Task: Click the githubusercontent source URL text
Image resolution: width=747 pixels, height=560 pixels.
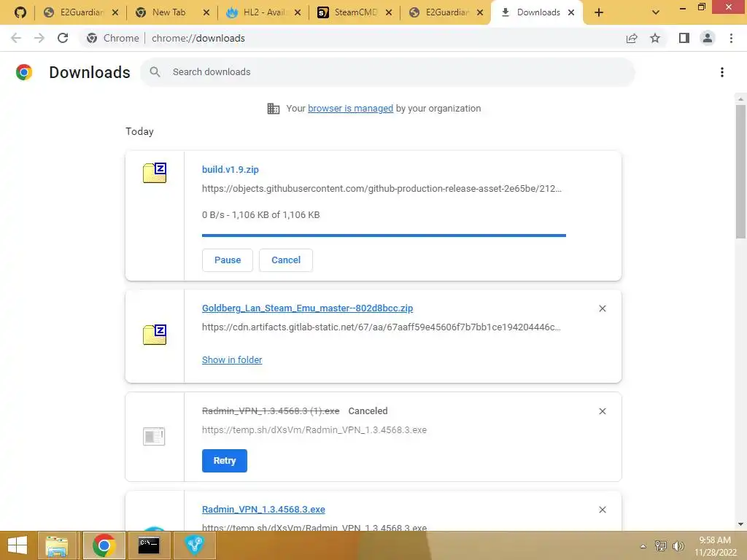Action: pos(382,189)
